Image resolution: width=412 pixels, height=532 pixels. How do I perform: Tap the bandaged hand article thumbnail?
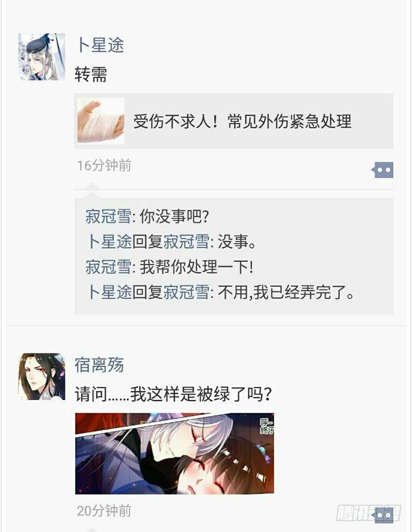(101, 121)
